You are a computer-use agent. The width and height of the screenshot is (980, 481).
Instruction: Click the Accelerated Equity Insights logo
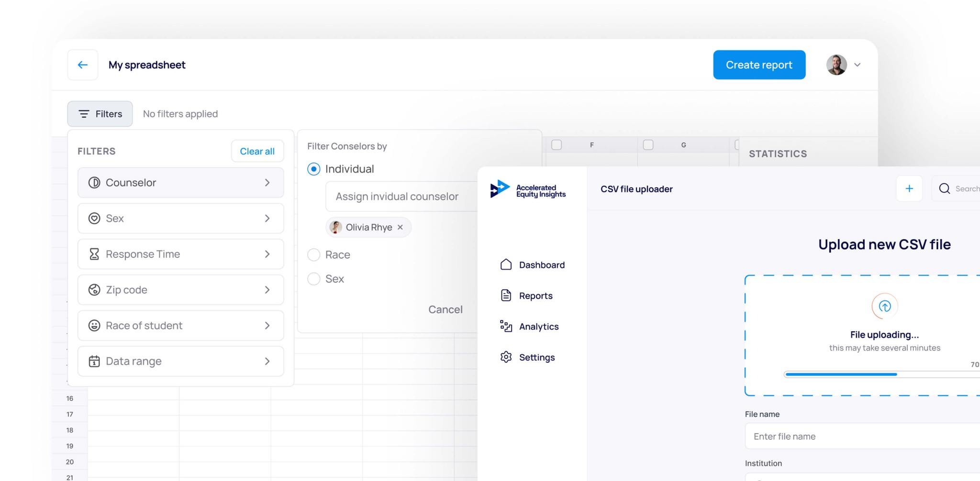coord(528,190)
